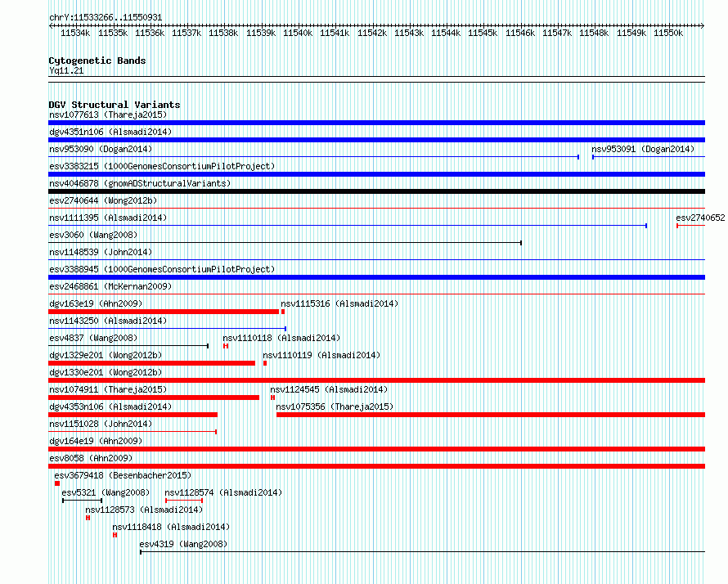Click the 11535k ruler position
This screenshot has height=584, width=728.
tap(113, 34)
